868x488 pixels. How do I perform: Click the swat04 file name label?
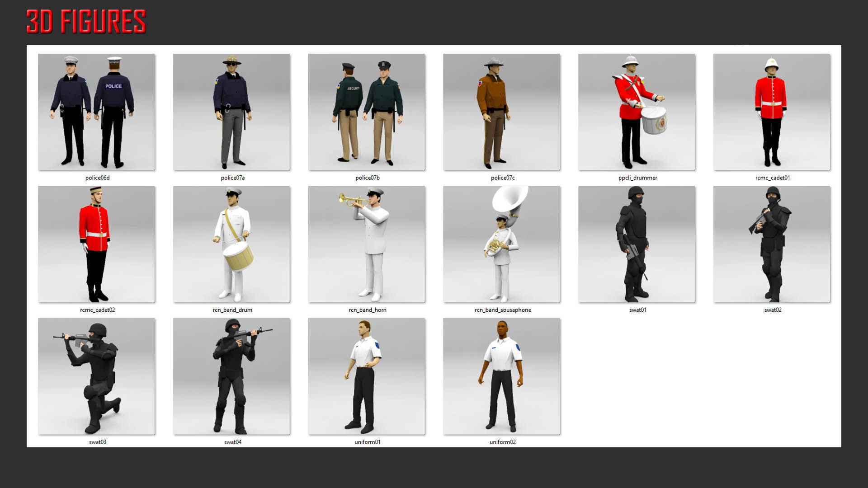[x=233, y=442]
